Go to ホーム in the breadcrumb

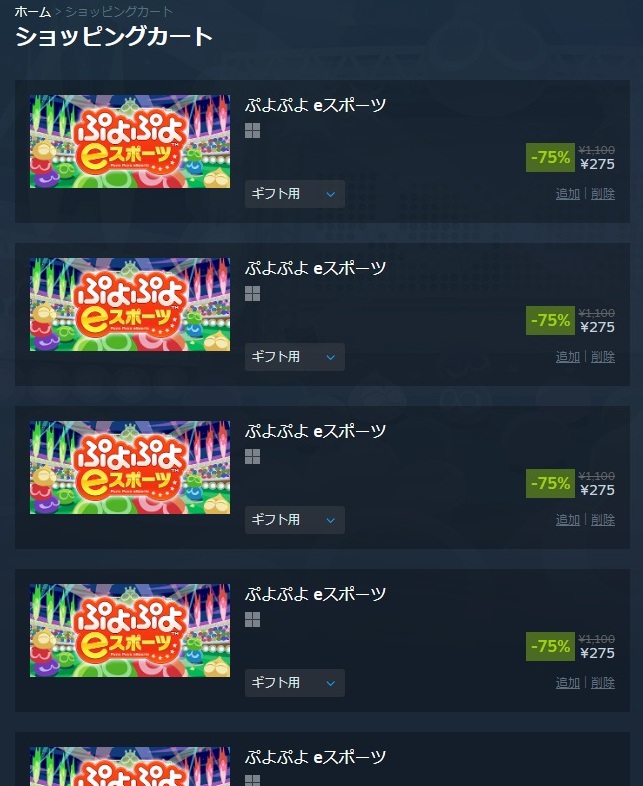(x=33, y=12)
